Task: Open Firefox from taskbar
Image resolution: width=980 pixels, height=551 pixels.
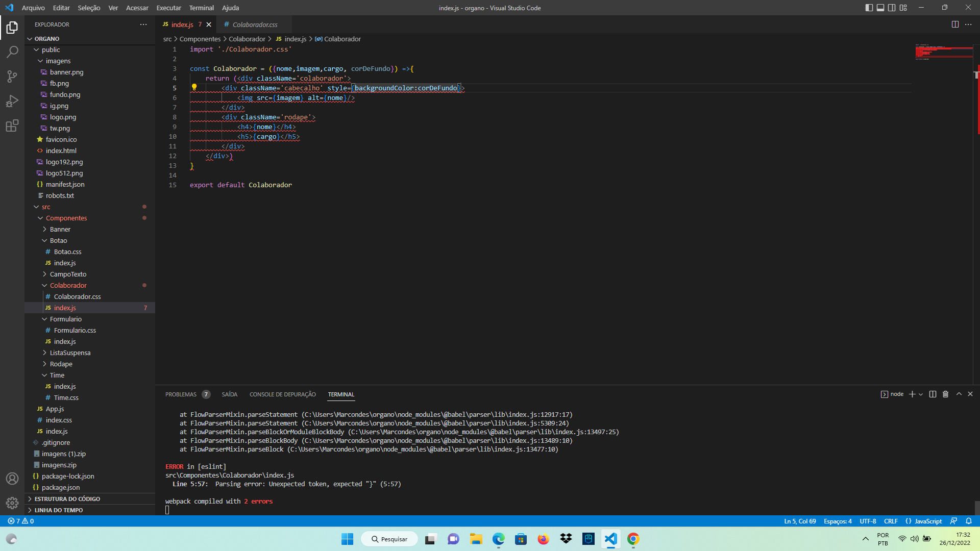Action: click(x=543, y=539)
